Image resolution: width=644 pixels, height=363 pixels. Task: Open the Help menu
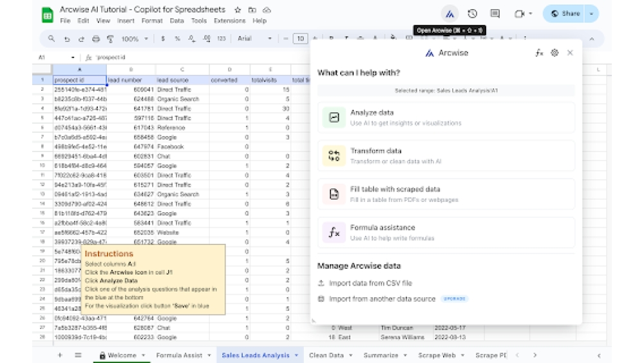pos(259,21)
